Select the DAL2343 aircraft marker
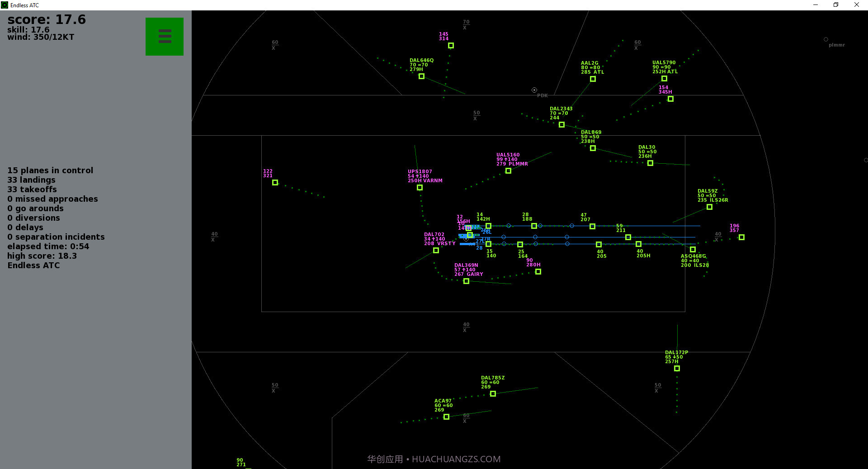Image resolution: width=868 pixels, height=469 pixels. (561, 125)
